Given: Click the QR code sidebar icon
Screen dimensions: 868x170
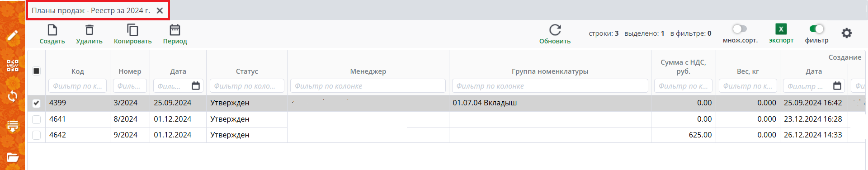Looking at the screenshot, I should coord(13,66).
